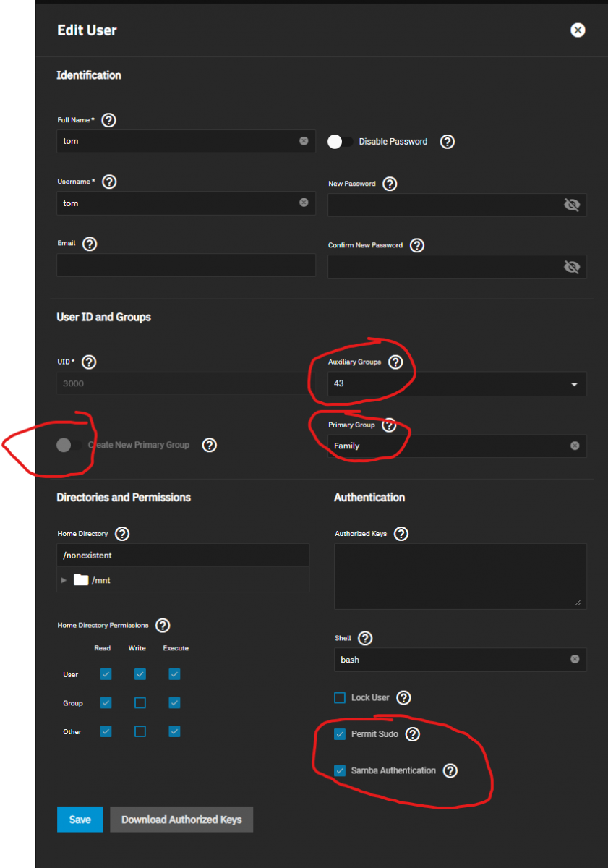
Task: Click help icon next to Shell
Action: tap(365, 639)
